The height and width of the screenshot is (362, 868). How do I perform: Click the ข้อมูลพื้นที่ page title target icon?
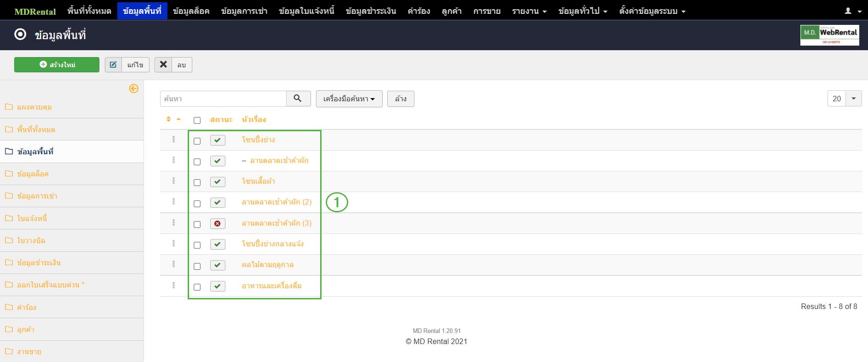coord(20,35)
